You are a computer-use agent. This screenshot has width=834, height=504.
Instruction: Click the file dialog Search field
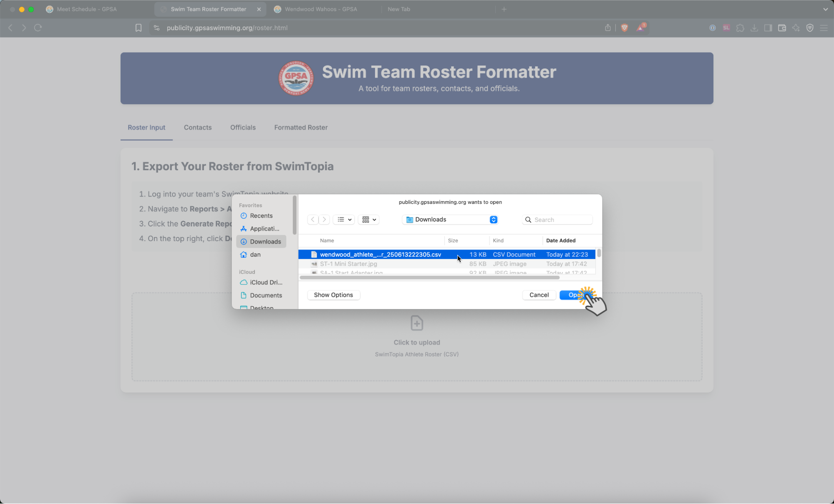pos(561,220)
